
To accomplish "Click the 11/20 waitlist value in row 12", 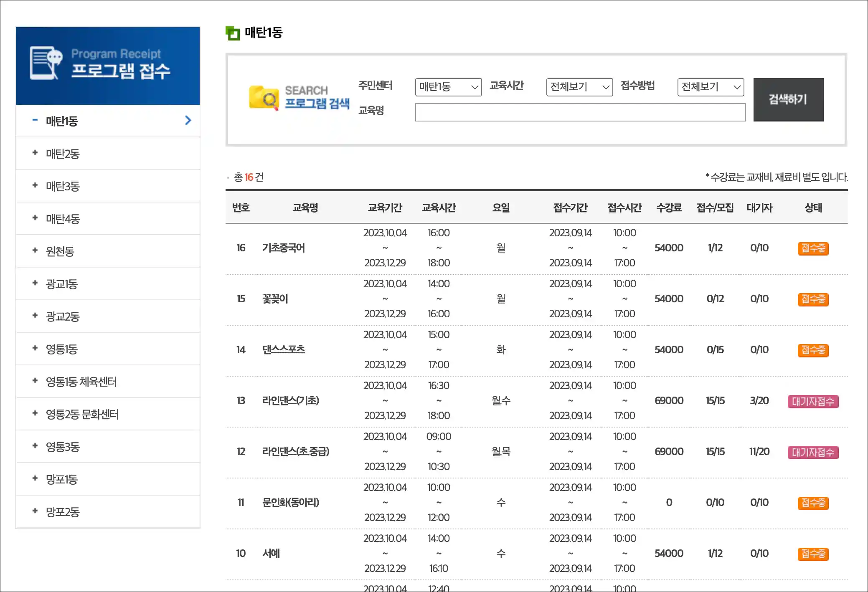I will (759, 452).
